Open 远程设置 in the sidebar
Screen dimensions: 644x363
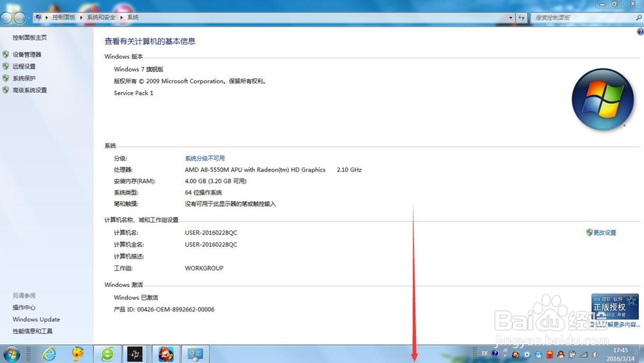pyautogui.click(x=24, y=66)
